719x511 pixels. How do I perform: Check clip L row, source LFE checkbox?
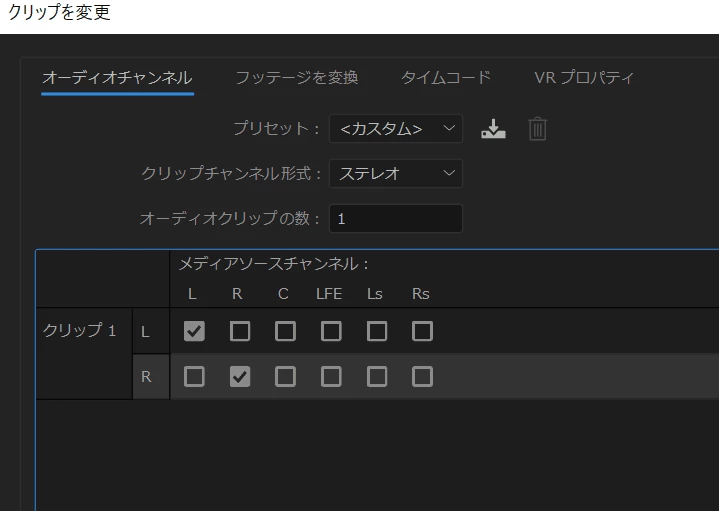click(331, 331)
